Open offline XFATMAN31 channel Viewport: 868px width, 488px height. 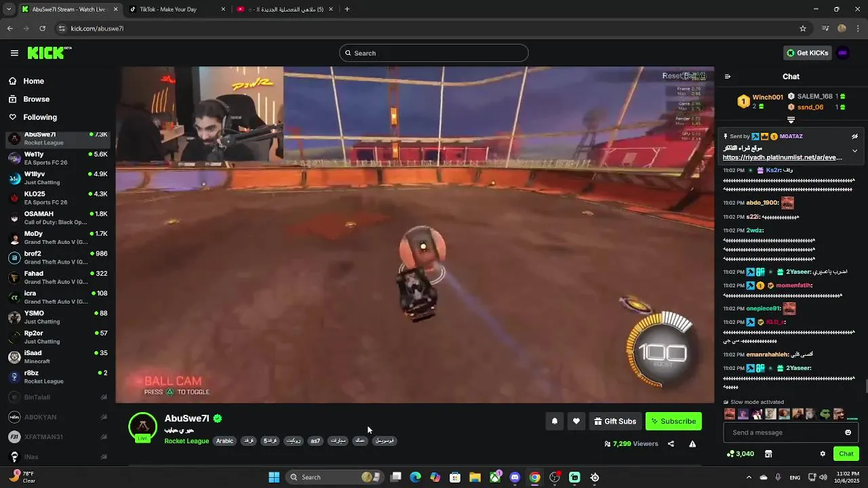pos(58,436)
